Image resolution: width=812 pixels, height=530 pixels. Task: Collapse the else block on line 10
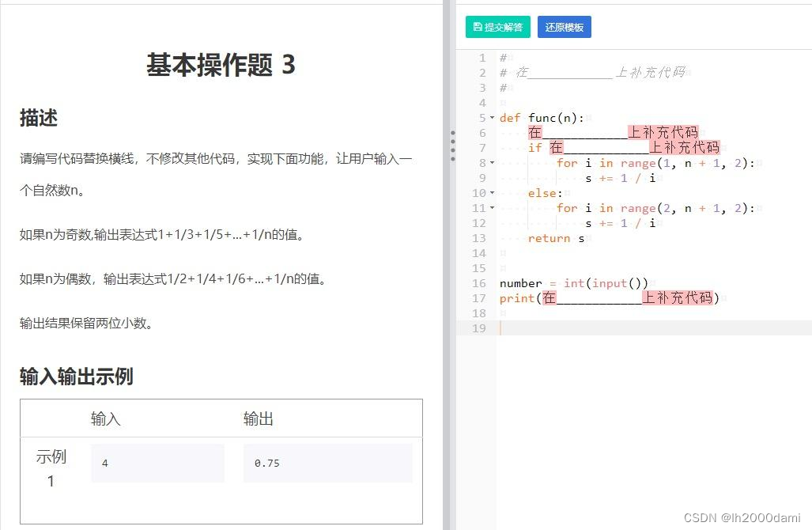(x=493, y=192)
